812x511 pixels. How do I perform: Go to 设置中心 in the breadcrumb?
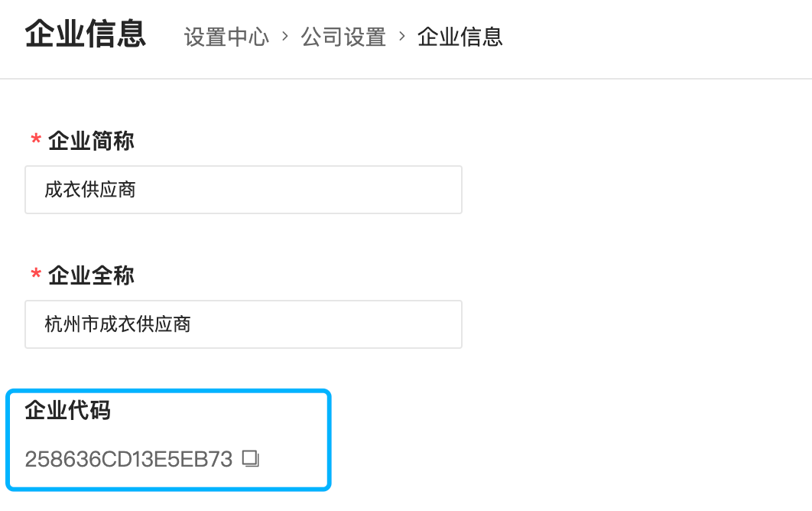[226, 37]
